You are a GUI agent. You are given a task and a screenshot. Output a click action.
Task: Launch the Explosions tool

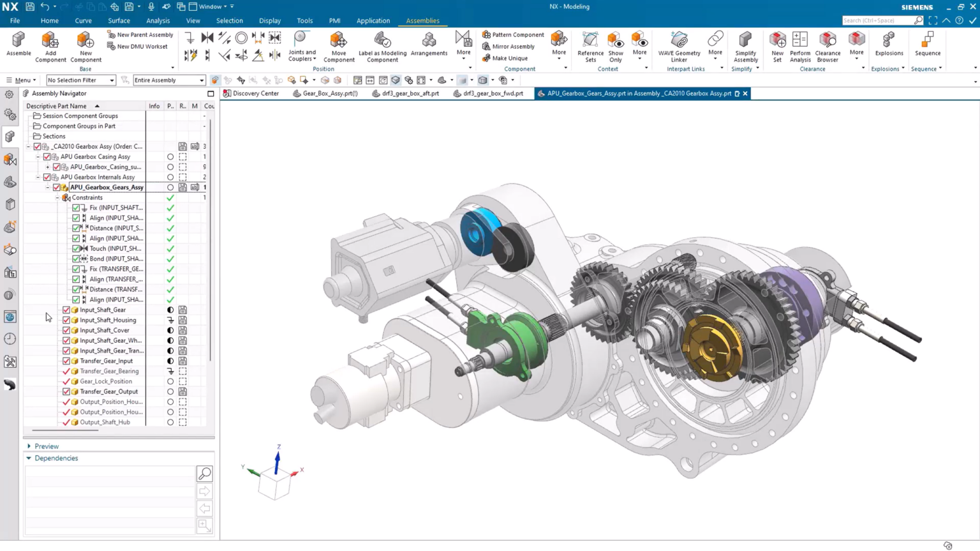[x=888, y=45]
